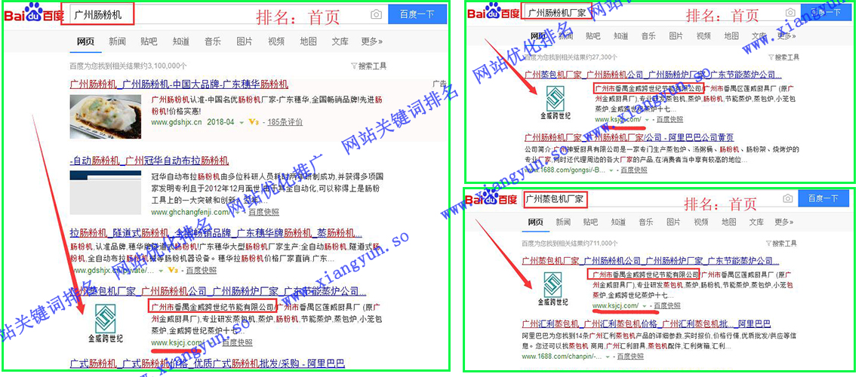
Task: Click the 百度一下 button for 广州肠粉机 search
Action: [x=417, y=15]
